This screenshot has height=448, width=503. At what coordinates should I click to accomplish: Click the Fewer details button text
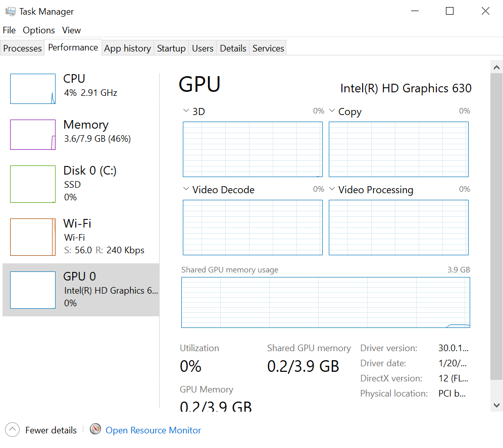[51, 430]
